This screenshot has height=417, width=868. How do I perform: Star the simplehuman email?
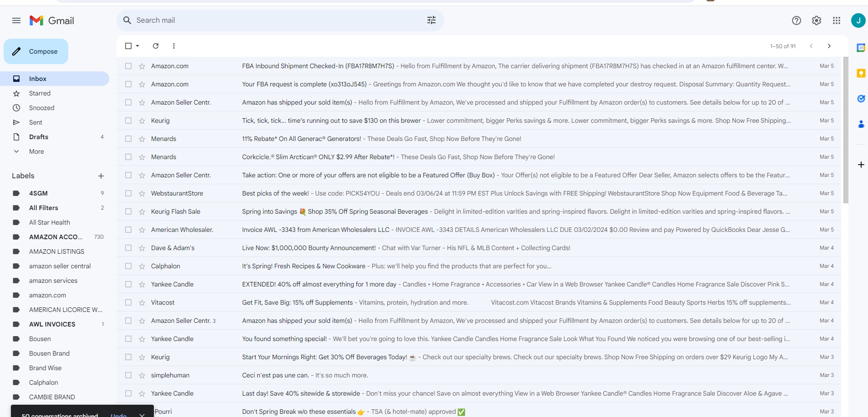(x=142, y=375)
